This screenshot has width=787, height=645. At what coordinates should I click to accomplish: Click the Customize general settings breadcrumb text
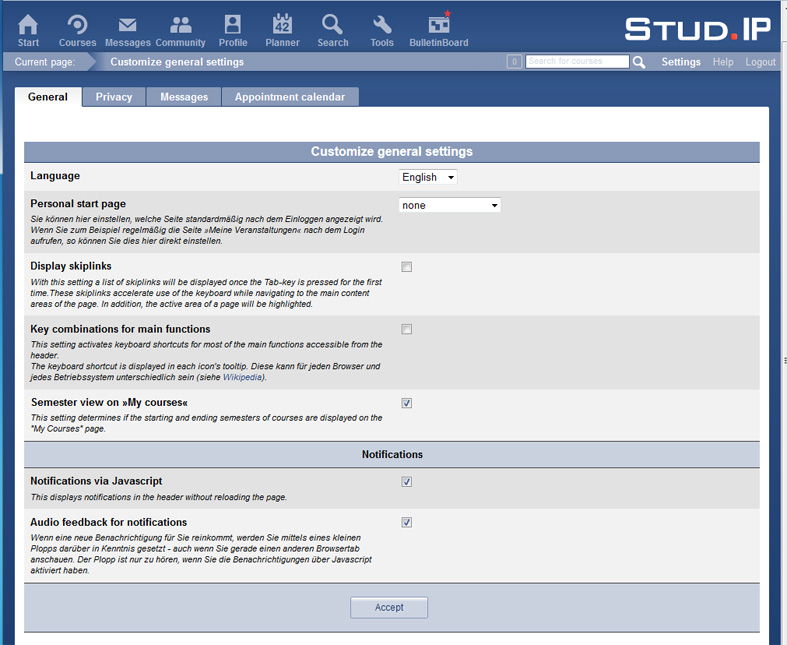pyautogui.click(x=177, y=62)
